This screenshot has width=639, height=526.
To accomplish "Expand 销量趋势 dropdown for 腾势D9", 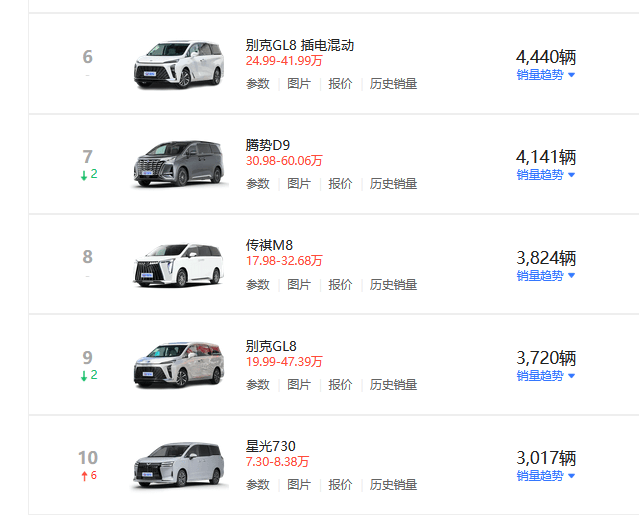I will point(546,175).
